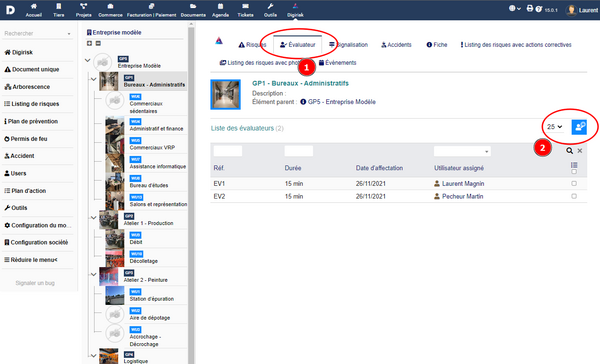Screen dimensions: 600x364
Task: Collapse the Bureaux - Administratifs node
Action: 93,79
